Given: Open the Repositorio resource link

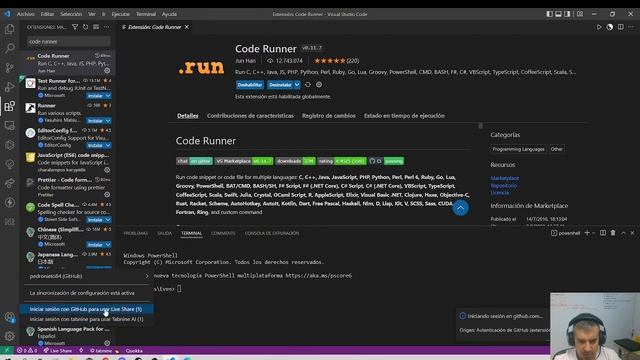Looking at the screenshot, I should [504, 185].
